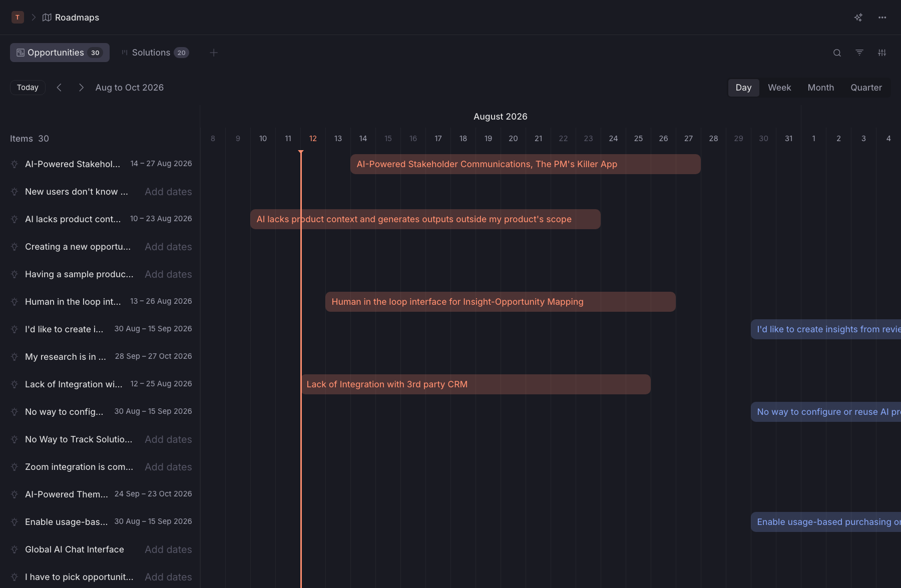Open AI-Powered Them item title

click(x=67, y=494)
